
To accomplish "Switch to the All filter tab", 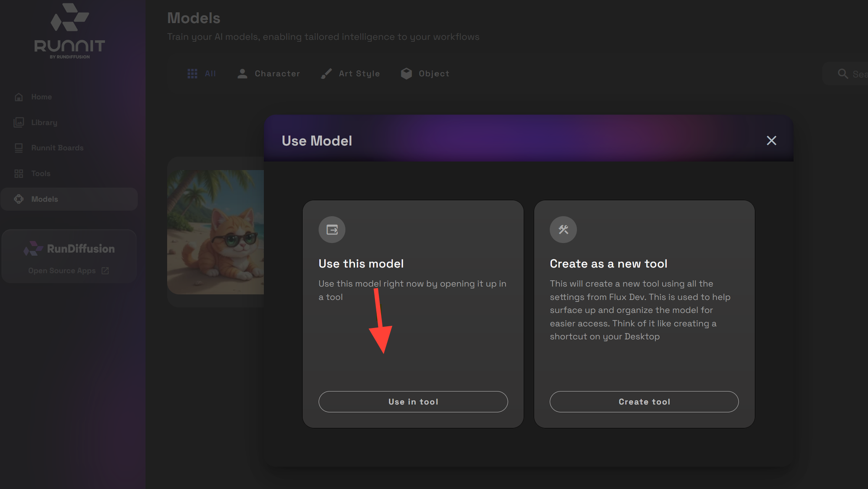I will point(202,73).
